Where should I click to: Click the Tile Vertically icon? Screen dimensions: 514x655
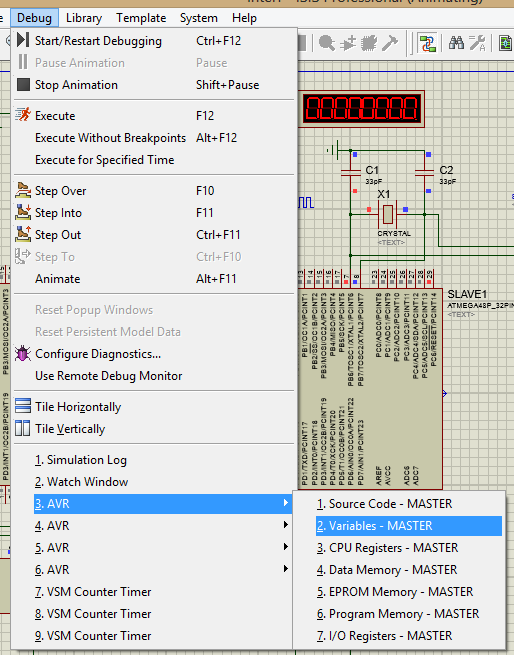23,429
